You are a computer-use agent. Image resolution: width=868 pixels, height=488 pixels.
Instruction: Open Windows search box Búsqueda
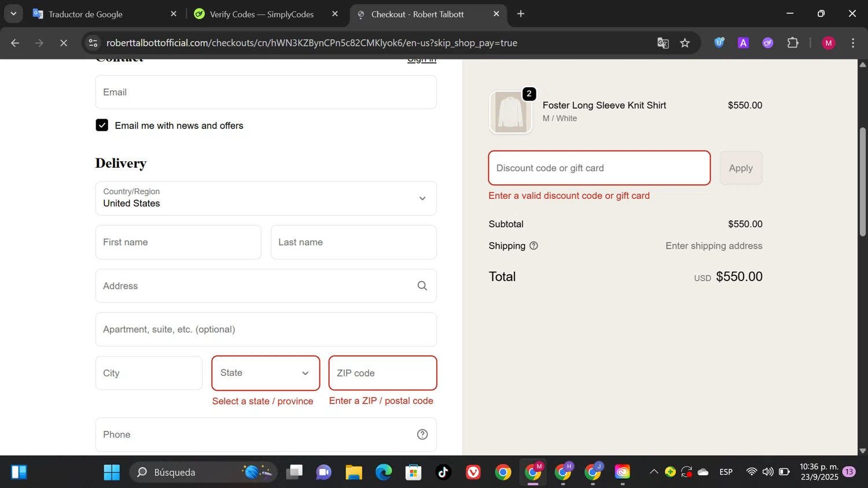pos(203,472)
